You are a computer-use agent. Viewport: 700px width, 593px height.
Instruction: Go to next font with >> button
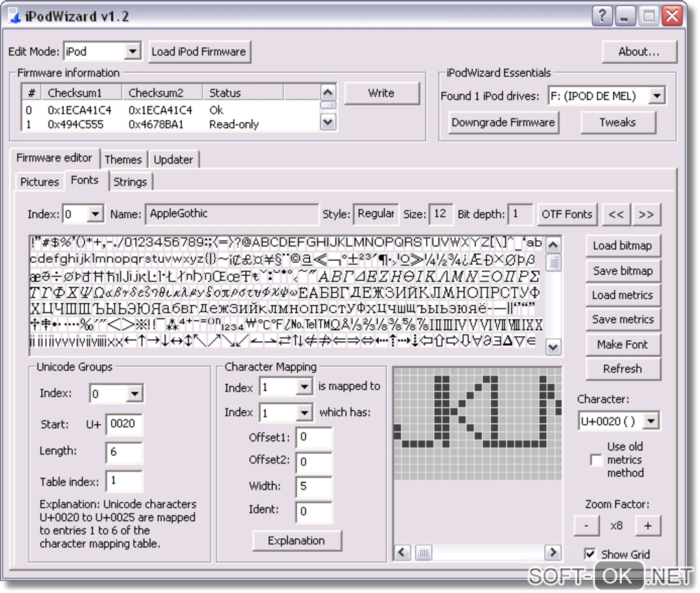pos(646,214)
